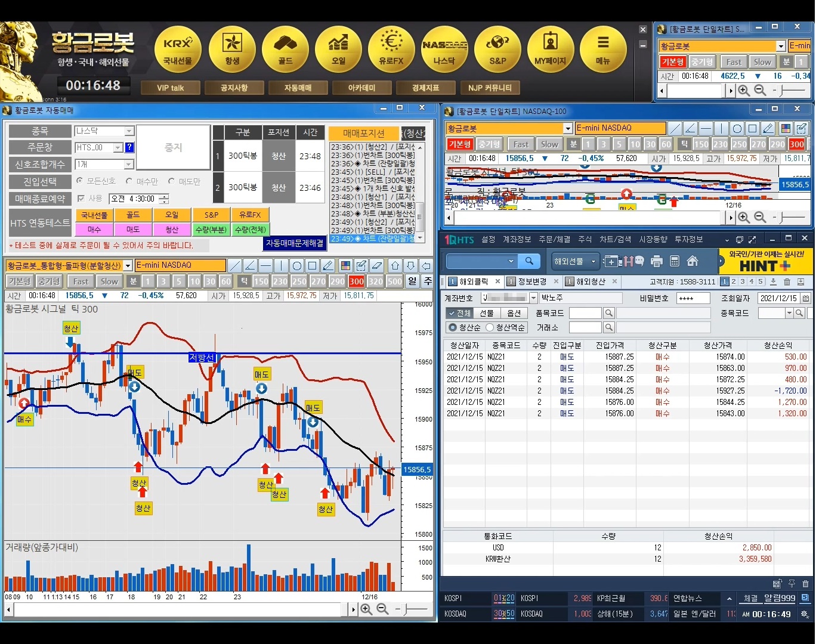Open the 항셍 round icon
Image resolution: width=816 pixels, height=644 pixels.
coord(232,49)
